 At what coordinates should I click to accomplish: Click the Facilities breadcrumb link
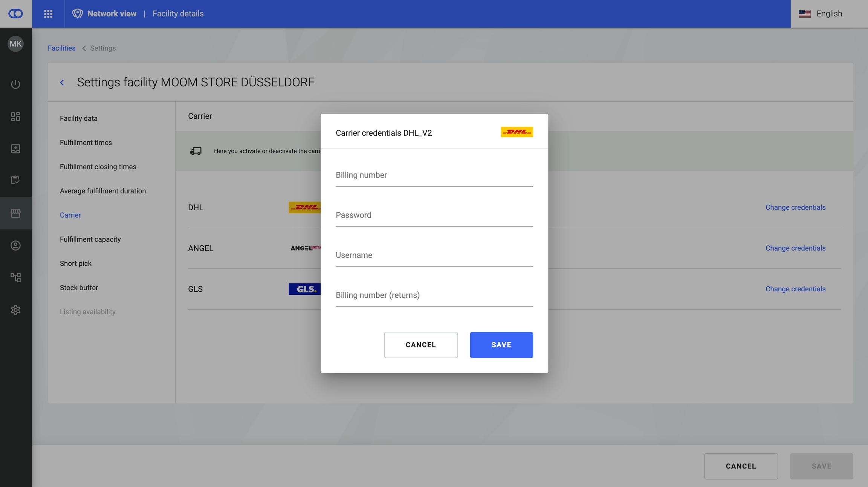tap(61, 48)
